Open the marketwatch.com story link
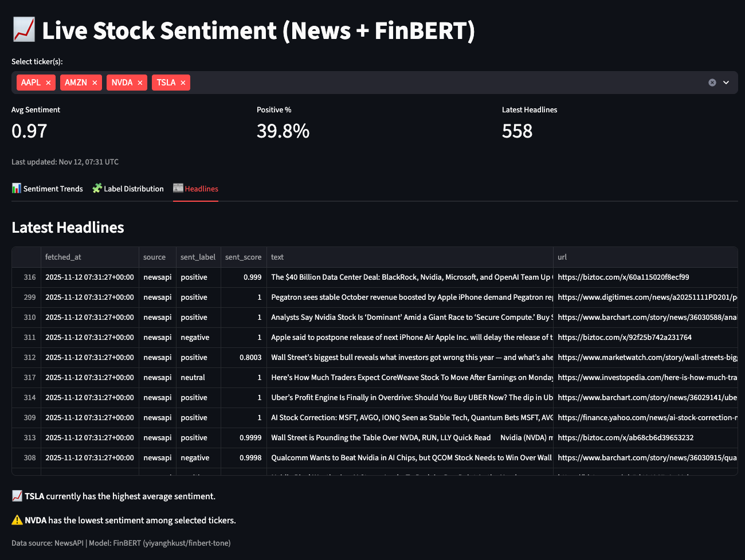Viewport: 745px width, 560px height. click(646, 358)
